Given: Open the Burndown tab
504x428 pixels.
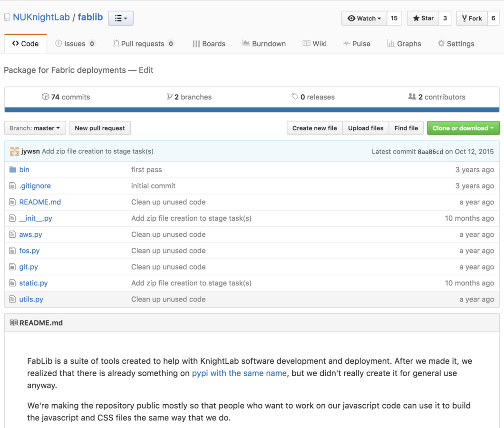Looking at the screenshot, I should click(264, 44).
